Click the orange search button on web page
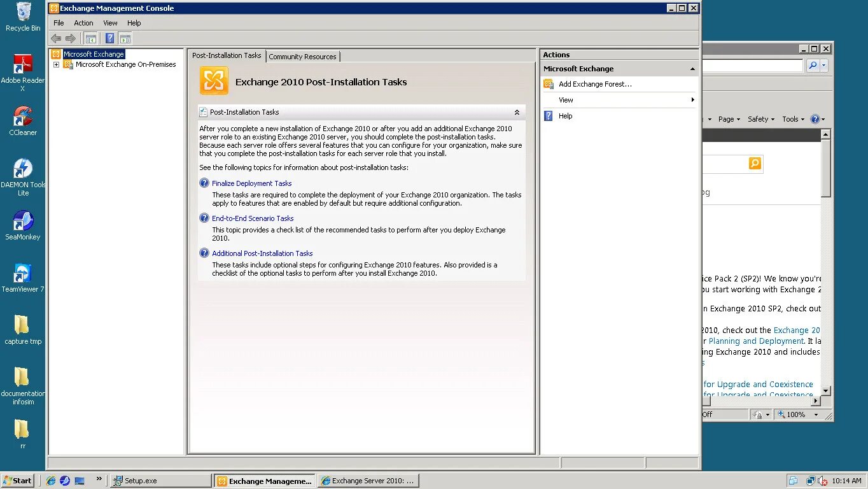Image resolution: width=868 pixels, height=489 pixels. tap(755, 164)
